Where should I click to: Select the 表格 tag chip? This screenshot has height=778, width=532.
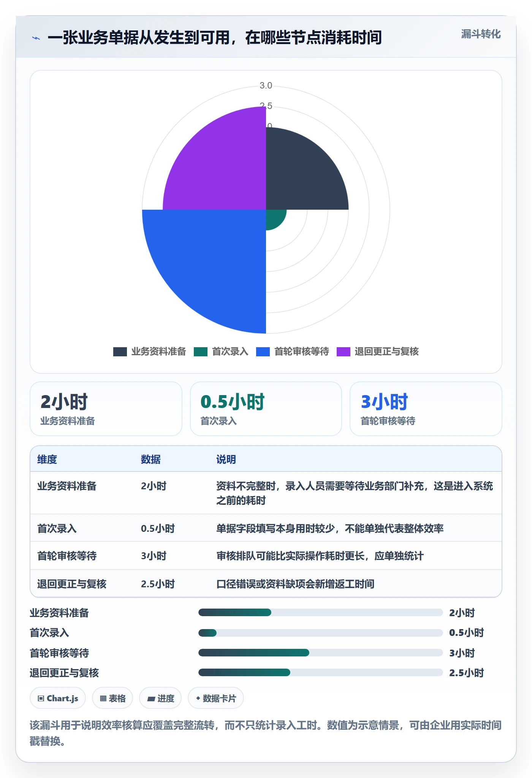[112, 698]
